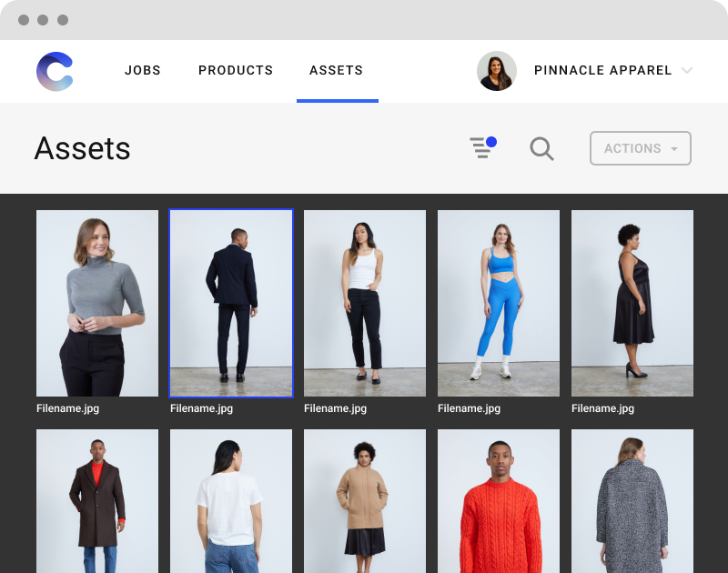Switch to the Products tab
The image size is (728, 573).
pos(236,71)
